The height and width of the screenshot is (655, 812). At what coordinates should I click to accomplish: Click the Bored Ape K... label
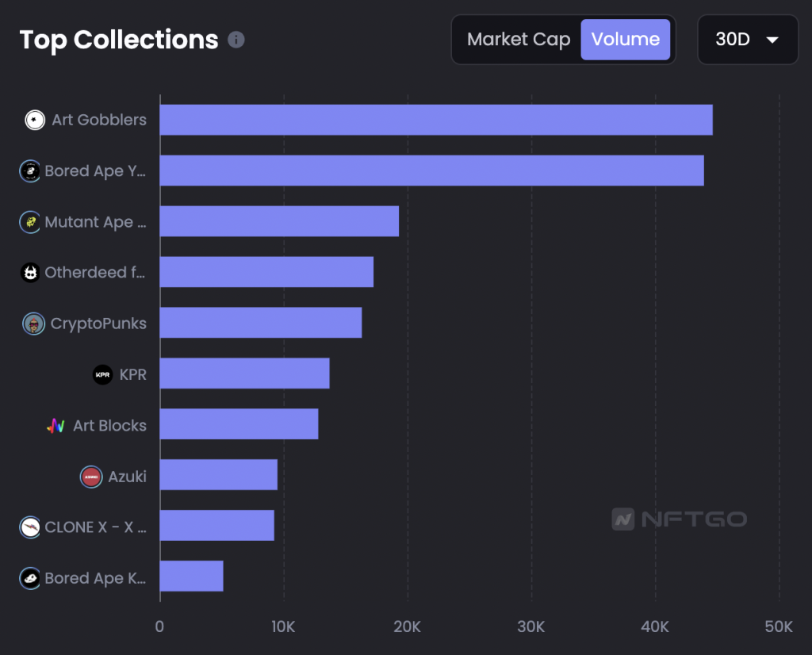coord(95,578)
